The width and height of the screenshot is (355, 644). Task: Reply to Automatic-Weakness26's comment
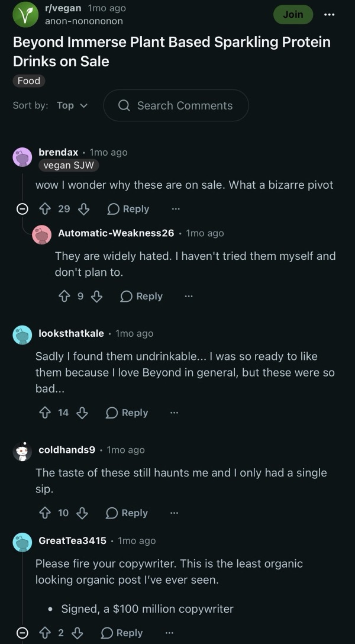click(x=141, y=296)
